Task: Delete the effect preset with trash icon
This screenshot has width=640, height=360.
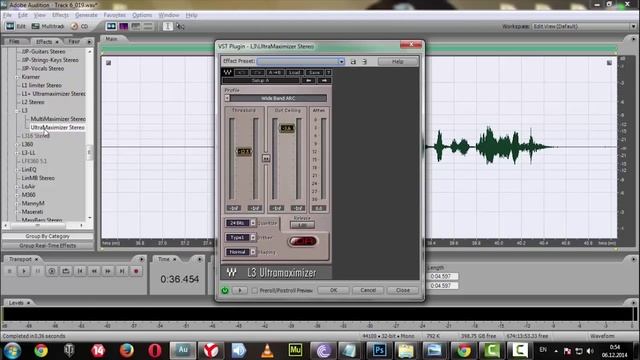Action: pos(364,61)
